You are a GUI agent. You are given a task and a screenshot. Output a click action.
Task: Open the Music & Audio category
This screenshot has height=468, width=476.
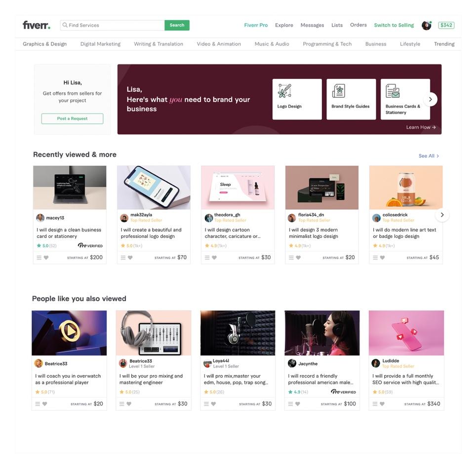click(272, 44)
